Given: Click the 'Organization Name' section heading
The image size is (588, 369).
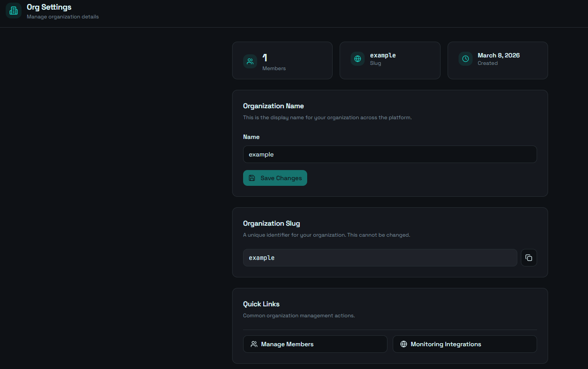Looking at the screenshot, I should [273, 106].
